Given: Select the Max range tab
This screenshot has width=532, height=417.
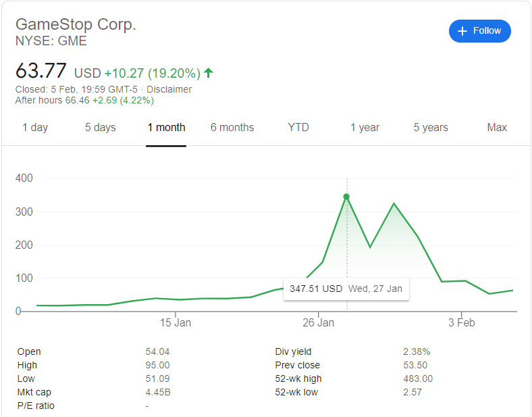Looking at the screenshot, I should pos(497,127).
